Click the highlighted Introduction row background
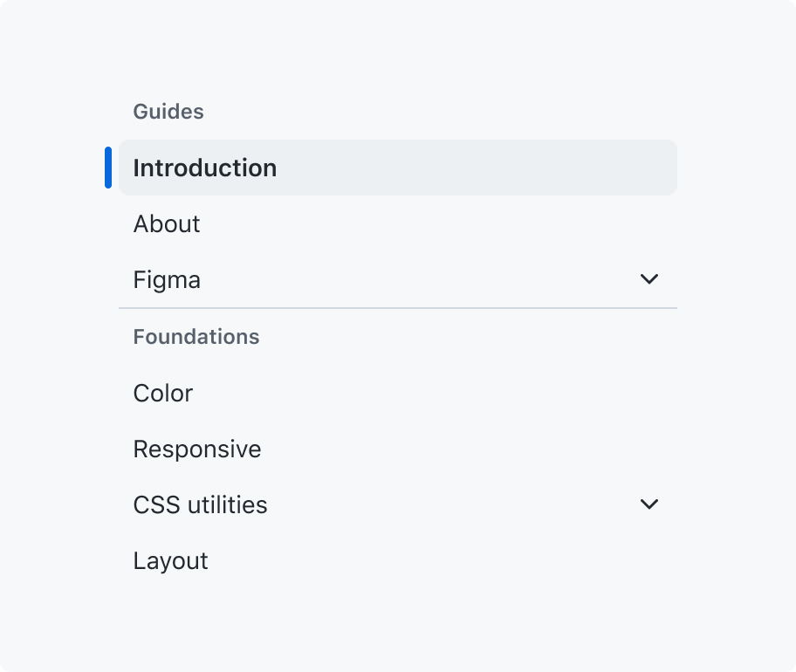The height and width of the screenshot is (672, 796). (x=398, y=168)
